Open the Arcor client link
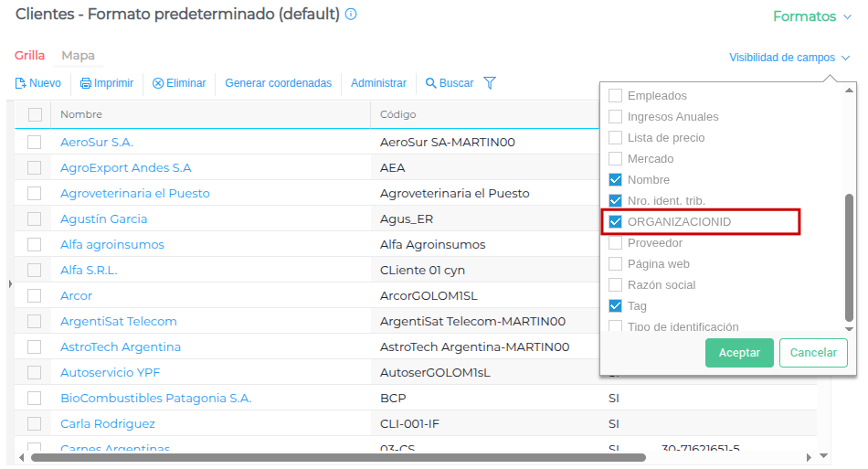The height and width of the screenshot is (469, 868). pyautogui.click(x=76, y=296)
